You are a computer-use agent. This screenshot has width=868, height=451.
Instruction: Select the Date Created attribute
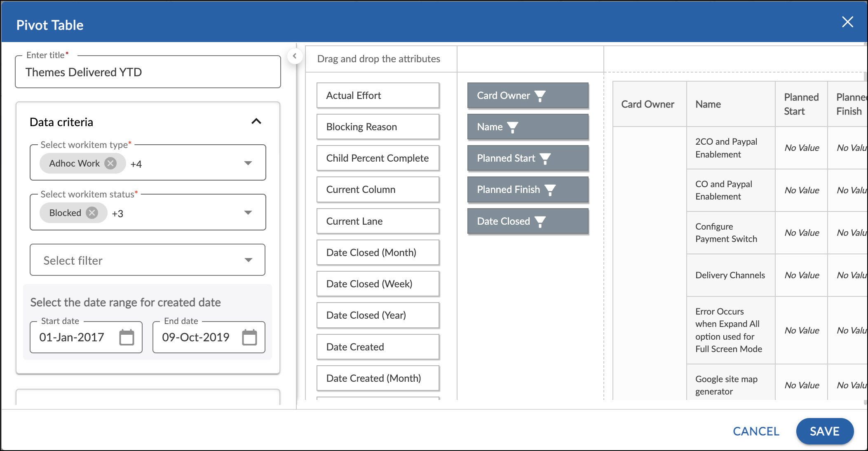(378, 347)
